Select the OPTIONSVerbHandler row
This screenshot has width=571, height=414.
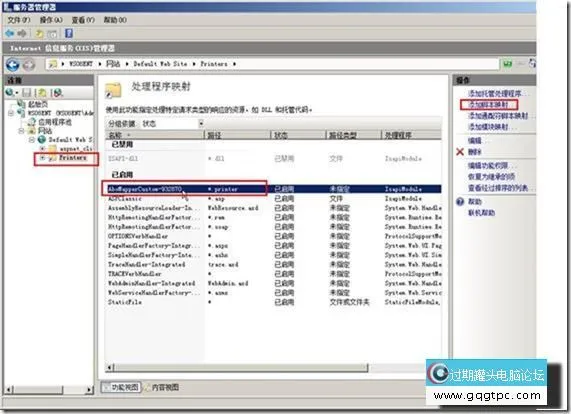273,236
